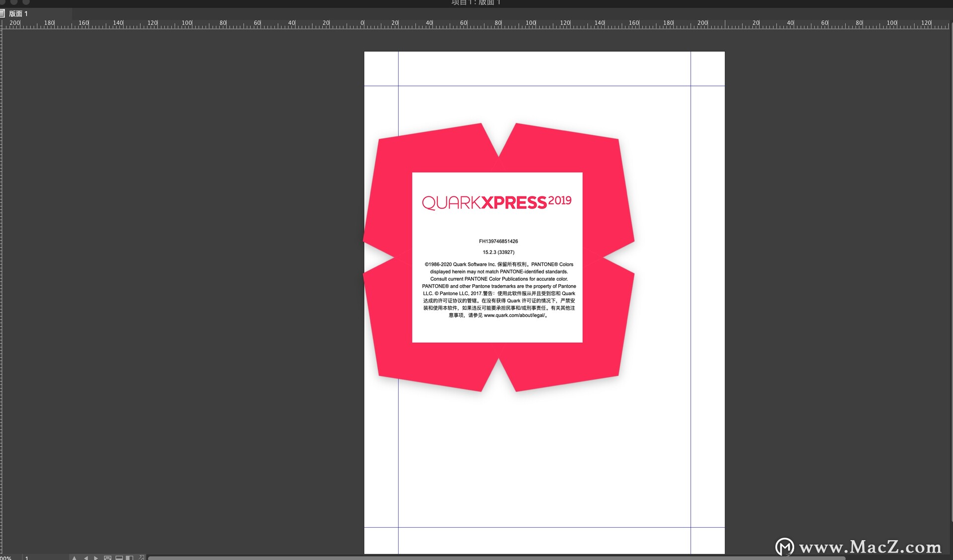Click the serial number FH139746851426
Screen dimensions: 953x560
pos(498,242)
